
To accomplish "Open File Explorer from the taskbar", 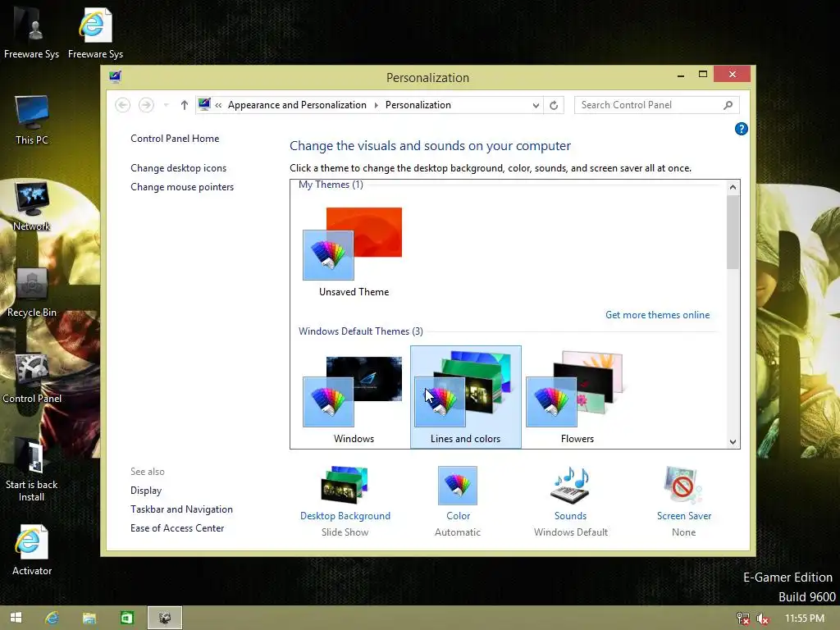I will 89,618.
